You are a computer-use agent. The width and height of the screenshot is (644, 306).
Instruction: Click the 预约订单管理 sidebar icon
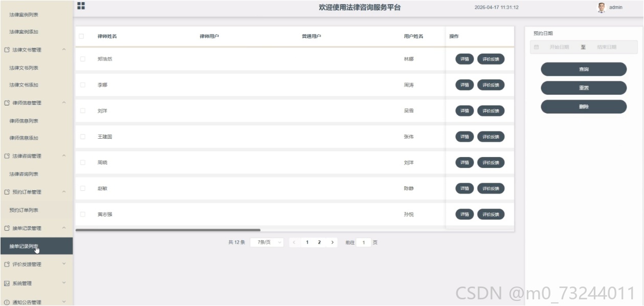pyautogui.click(x=7, y=192)
